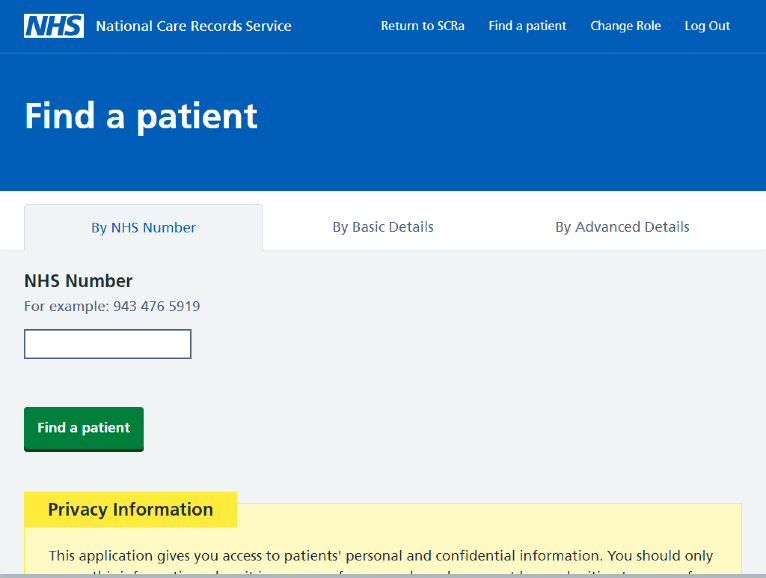Switch to the By Basic Details tab

tap(383, 227)
